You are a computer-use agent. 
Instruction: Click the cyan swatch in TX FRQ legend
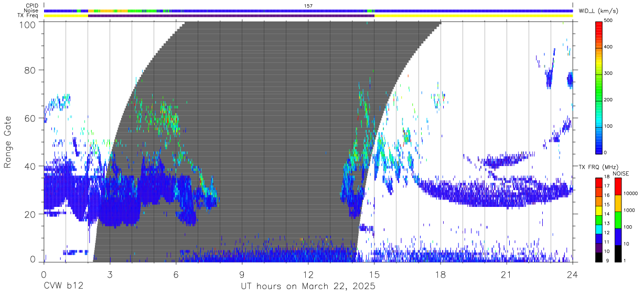[598, 229]
